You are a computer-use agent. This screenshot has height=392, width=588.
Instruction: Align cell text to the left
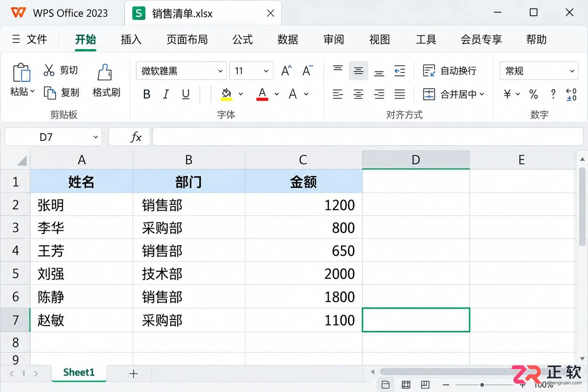(x=338, y=94)
